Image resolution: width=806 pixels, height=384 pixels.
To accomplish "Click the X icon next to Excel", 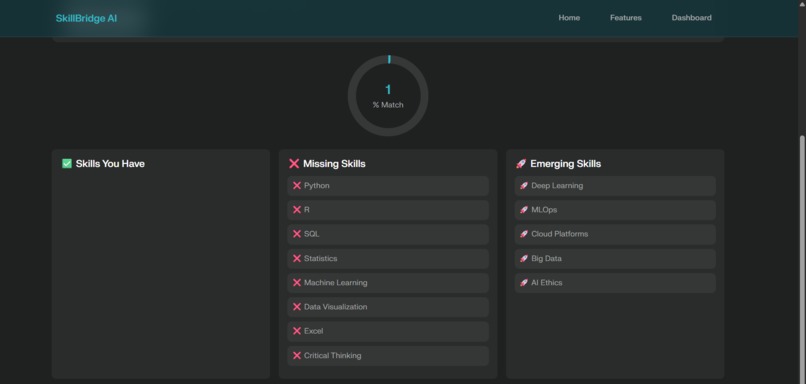I will click(x=297, y=331).
